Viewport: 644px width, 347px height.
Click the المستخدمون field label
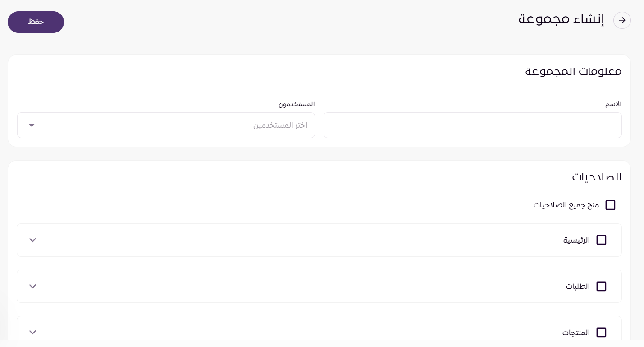pos(296,104)
